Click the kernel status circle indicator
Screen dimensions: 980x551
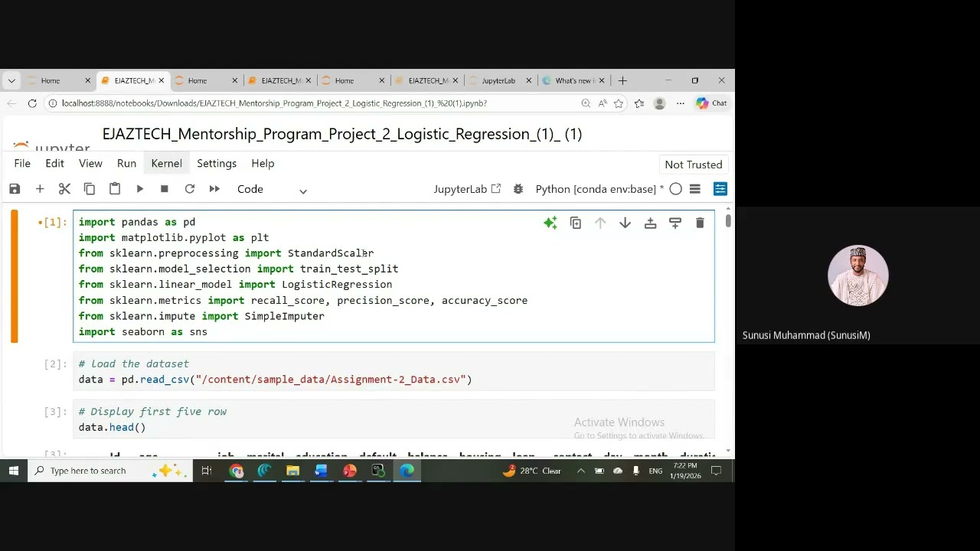(675, 189)
